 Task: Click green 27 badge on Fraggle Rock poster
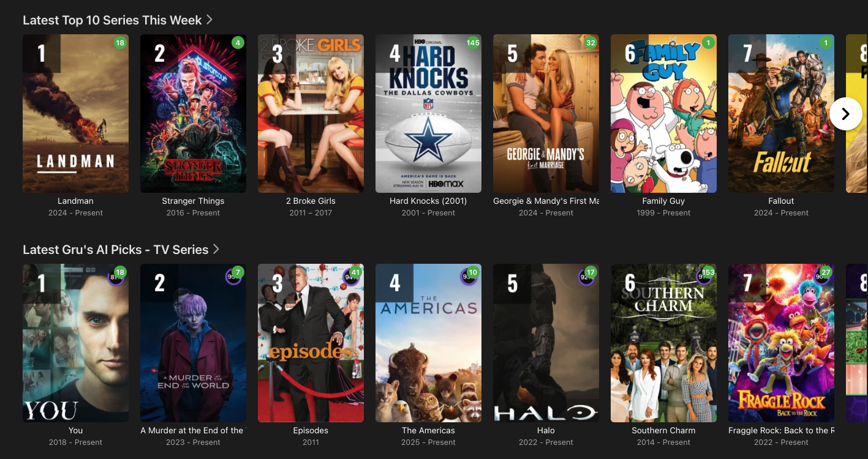point(826,272)
